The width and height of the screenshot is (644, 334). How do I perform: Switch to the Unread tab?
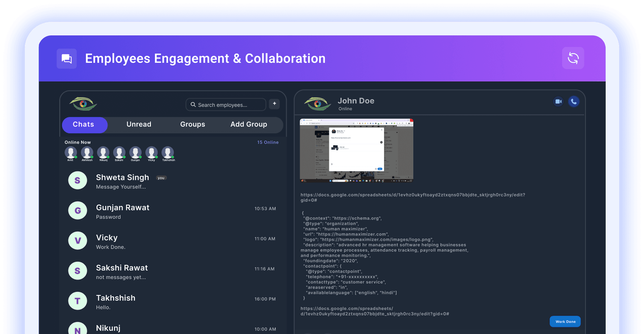click(x=139, y=125)
